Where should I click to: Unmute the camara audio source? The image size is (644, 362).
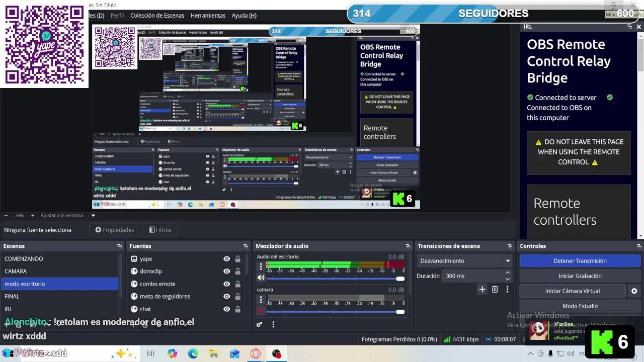point(261,311)
